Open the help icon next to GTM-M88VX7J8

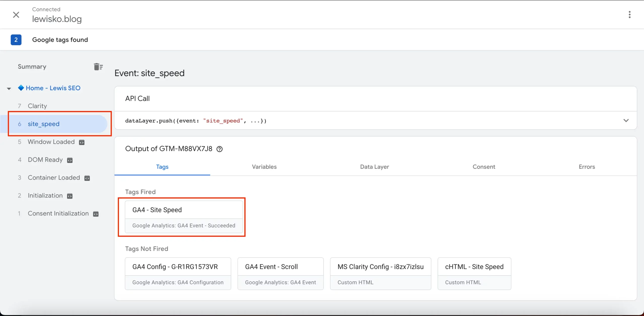pyautogui.click(x=220, y=149)
